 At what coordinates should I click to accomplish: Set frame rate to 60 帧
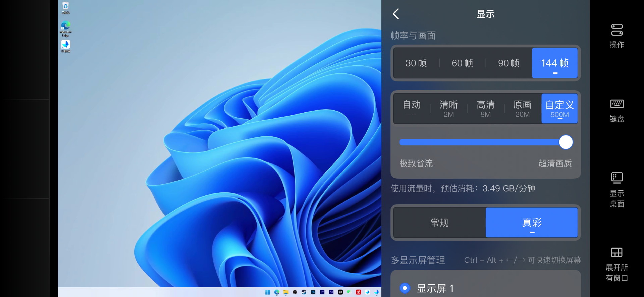[463, 63]
